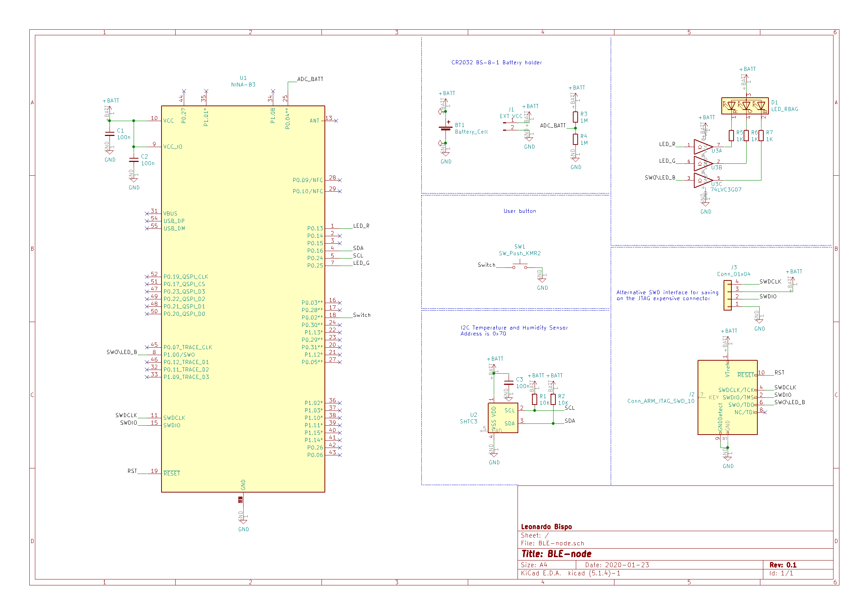This screenshot has width=868, height=614.
Task: Click the 'Title: BLE-node' title block field
Action: point(556,554)
